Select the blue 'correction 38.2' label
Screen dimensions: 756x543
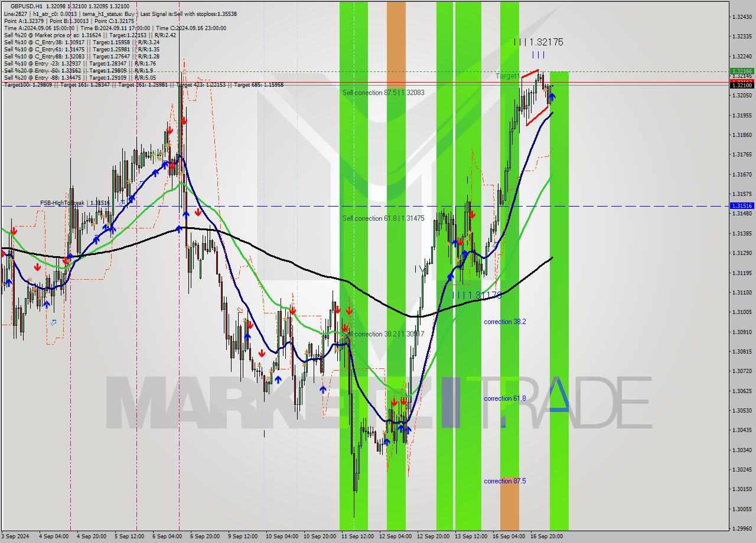click(x=505, y=322)
